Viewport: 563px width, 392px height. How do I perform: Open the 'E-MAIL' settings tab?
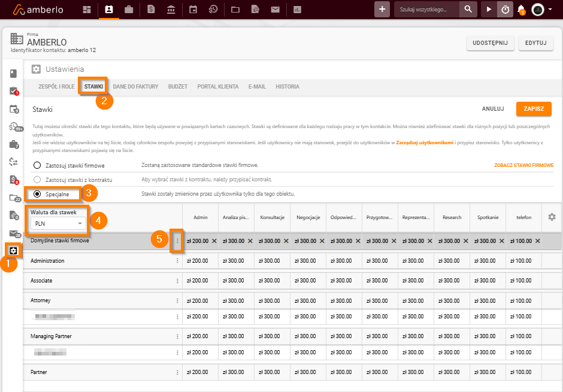point(257,86)
